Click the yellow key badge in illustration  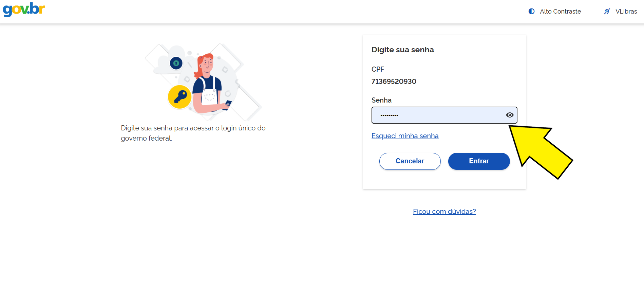coord(179,97)
